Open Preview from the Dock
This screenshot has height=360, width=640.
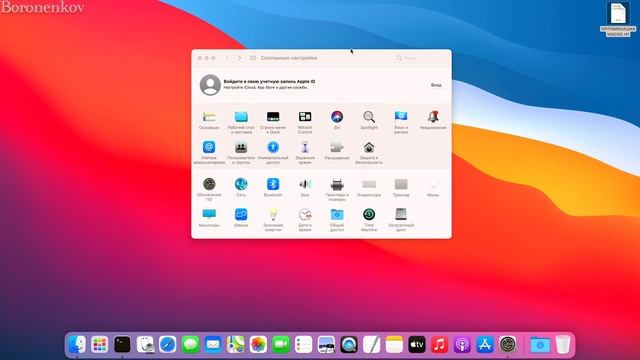point(326,345)
